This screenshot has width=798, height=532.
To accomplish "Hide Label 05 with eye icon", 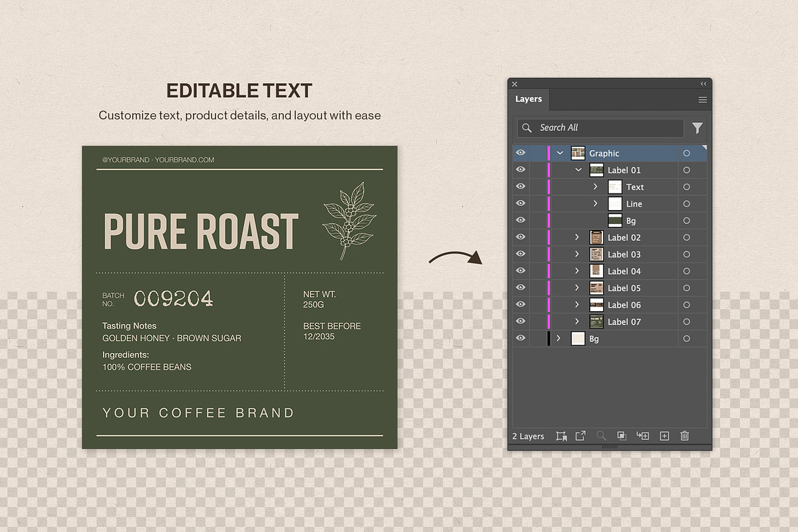I will (521, 288).
